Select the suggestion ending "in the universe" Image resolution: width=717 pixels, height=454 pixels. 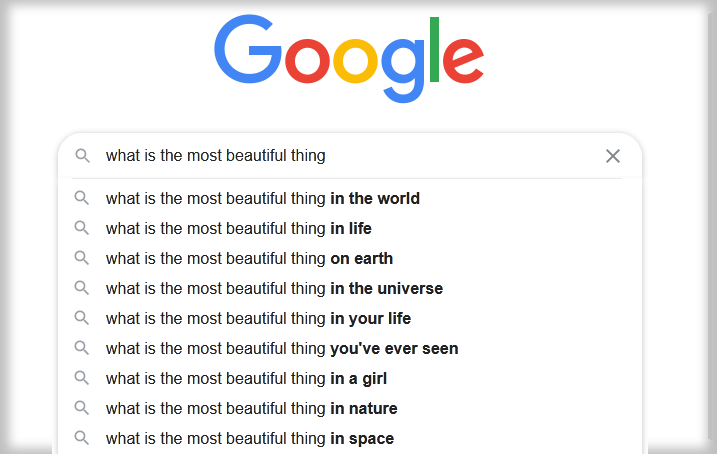(x=350, y=288)
